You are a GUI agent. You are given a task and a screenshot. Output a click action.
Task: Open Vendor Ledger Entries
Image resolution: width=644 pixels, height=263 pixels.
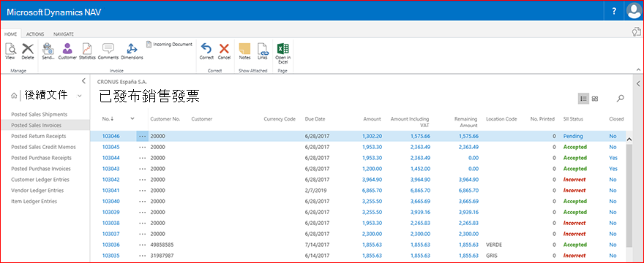click(37, 191)
